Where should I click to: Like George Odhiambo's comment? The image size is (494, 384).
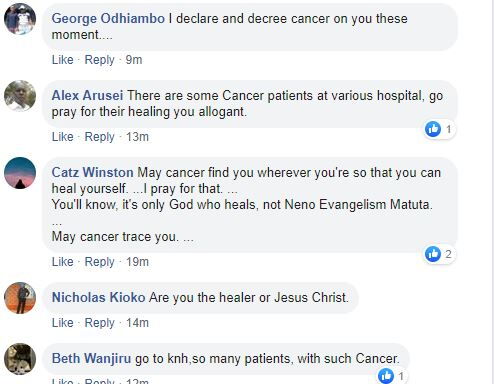(62, 60)
